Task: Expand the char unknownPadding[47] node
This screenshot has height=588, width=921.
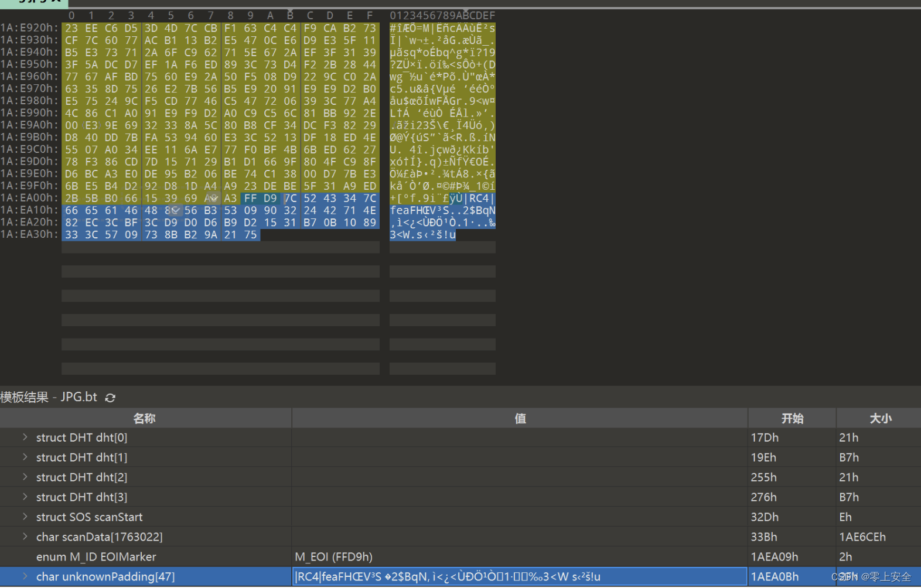Action: tap(25, 577)
